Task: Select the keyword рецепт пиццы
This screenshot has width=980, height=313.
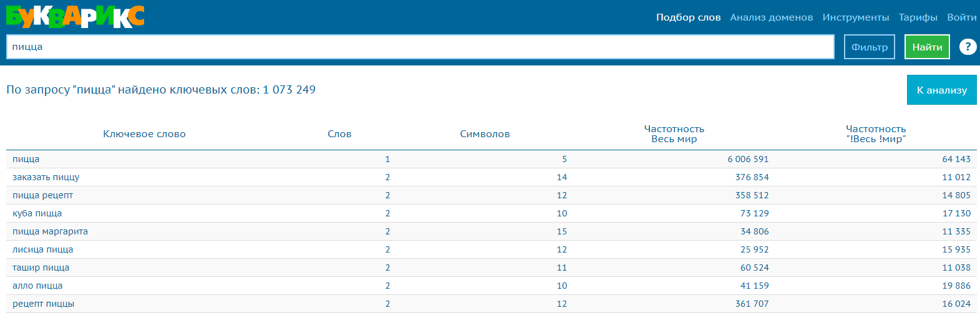Action: pyautogui.click(x=43, y=304)
